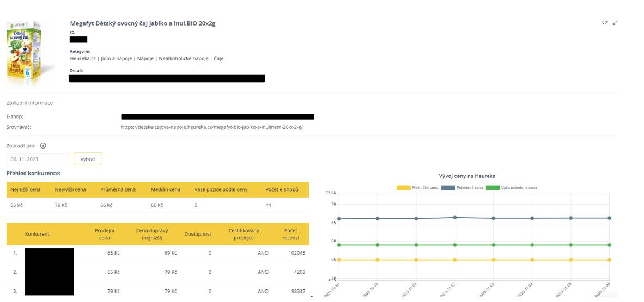
Task: Click the Průměrná cena summary header
Action: (x=118, y=189)
